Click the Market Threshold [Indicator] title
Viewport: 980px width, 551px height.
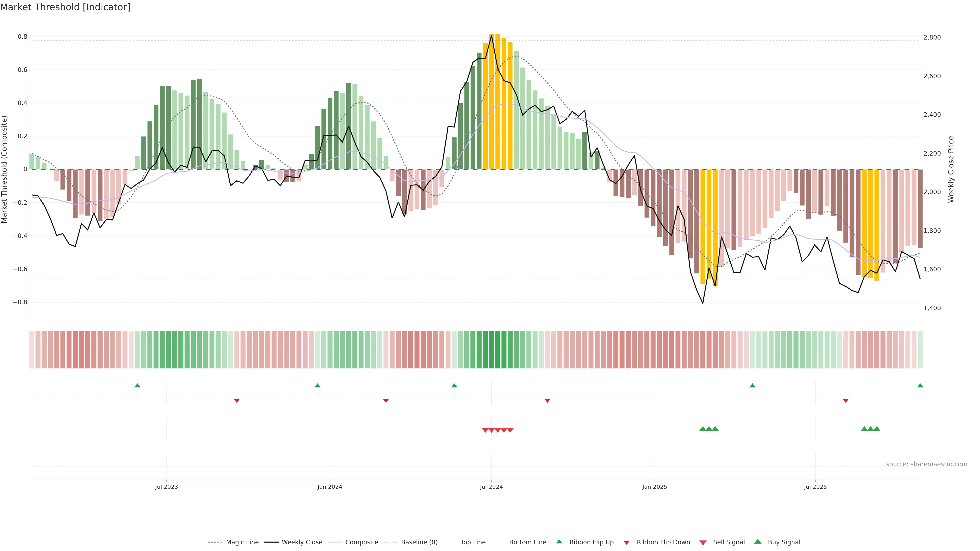65,7
